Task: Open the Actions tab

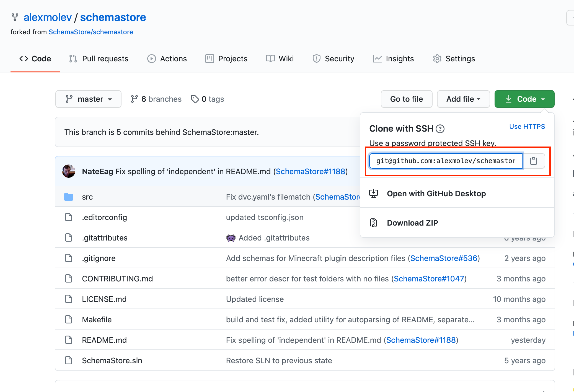Action: 167,59
